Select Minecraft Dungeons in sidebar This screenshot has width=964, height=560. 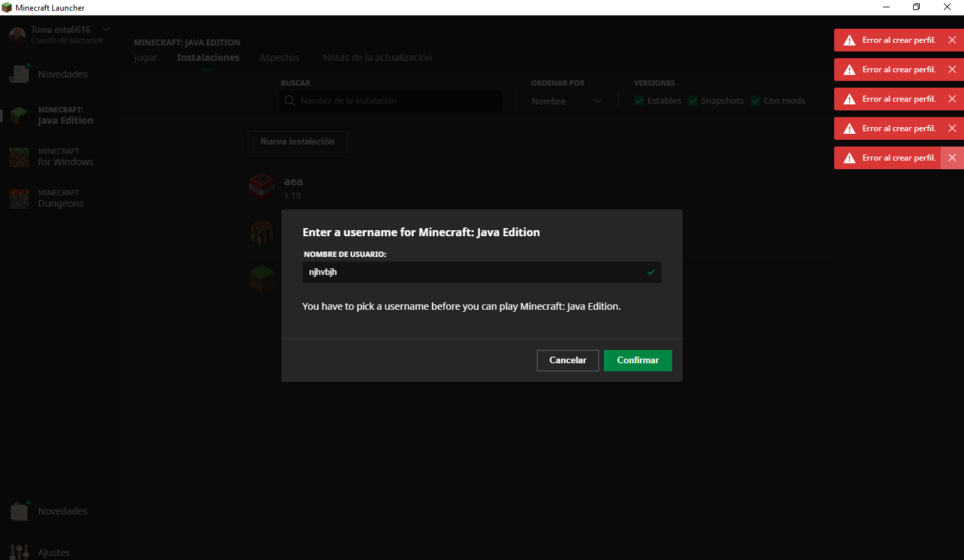tap(60, 199)
